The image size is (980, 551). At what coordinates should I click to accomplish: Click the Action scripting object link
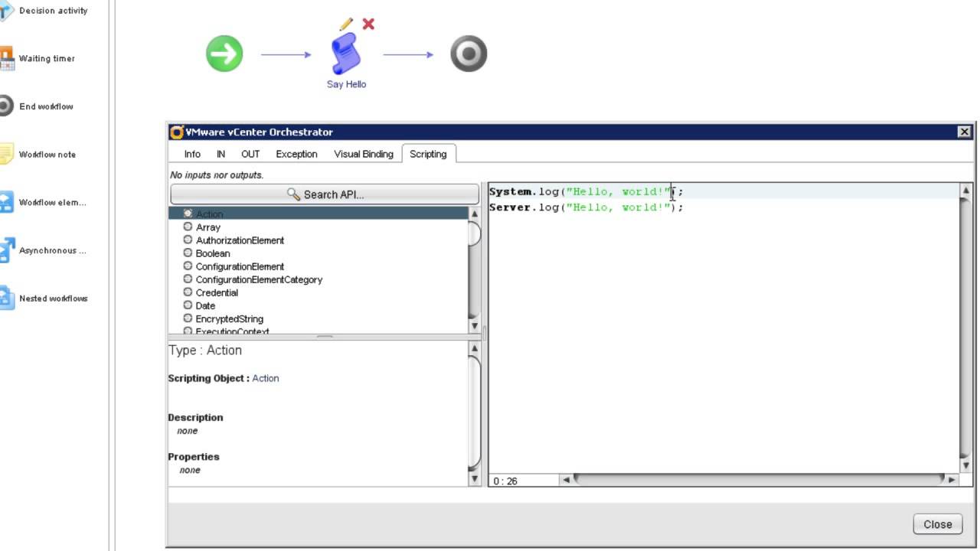click(x=266, y=378)
